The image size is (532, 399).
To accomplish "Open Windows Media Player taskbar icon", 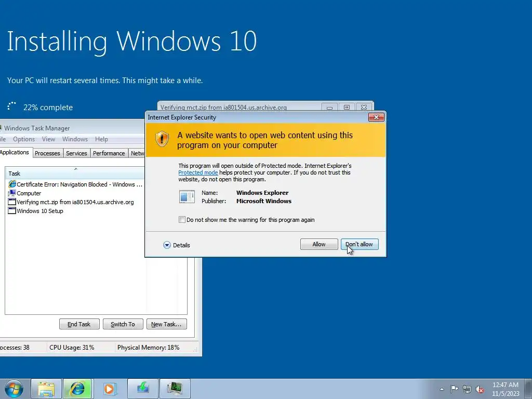I will 109,389.
